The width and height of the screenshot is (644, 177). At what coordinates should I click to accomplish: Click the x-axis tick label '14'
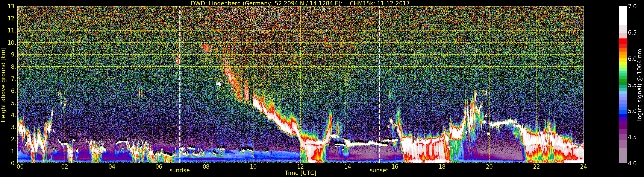point(348,167)
